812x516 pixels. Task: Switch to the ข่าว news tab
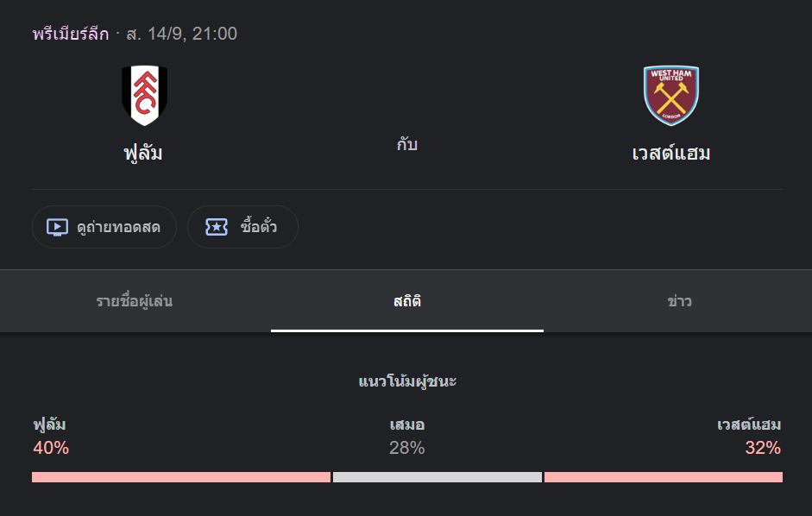pos(679,301)
